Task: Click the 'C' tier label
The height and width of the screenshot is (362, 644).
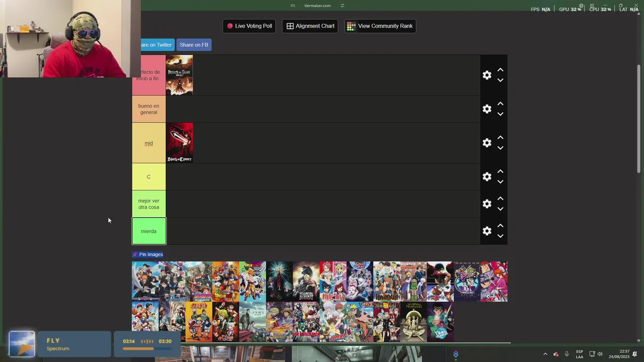Action: (149, 177)
